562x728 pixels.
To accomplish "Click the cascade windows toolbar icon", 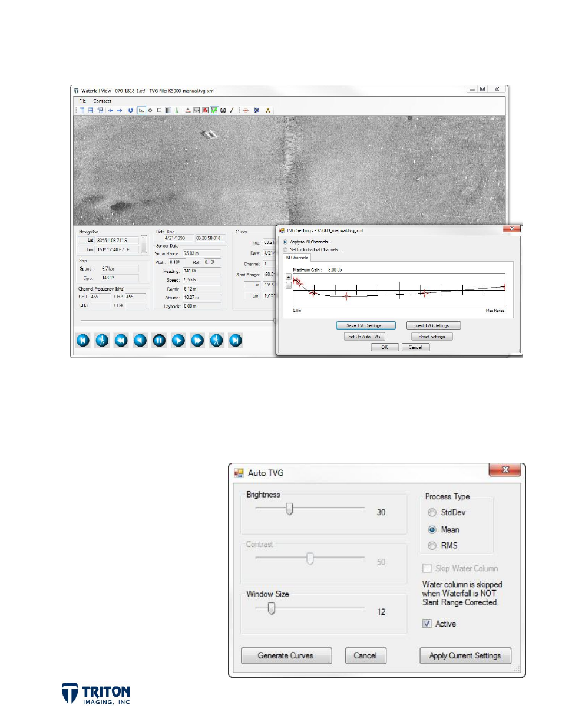I will pos(100,110).
